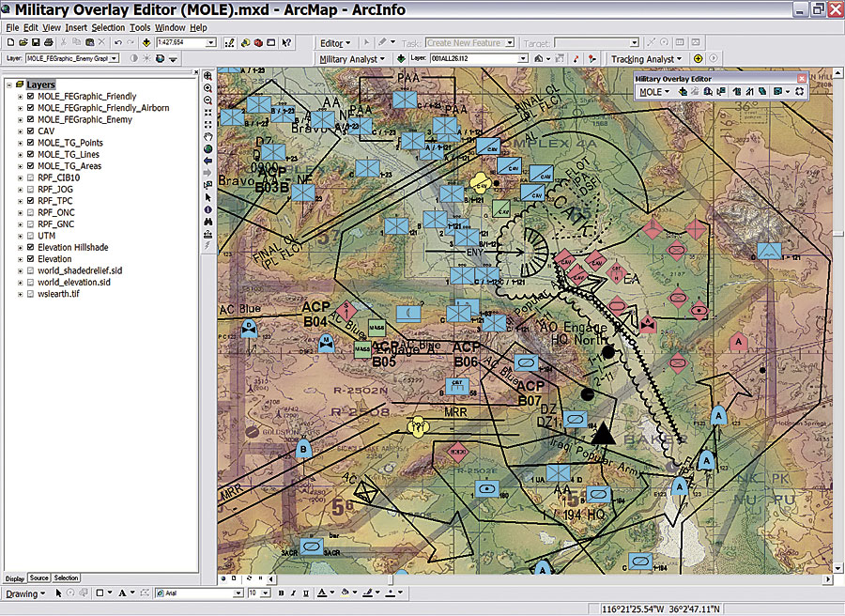Open the font size dropdown
The height and width of the screenshot is (616, 845).
265,593
